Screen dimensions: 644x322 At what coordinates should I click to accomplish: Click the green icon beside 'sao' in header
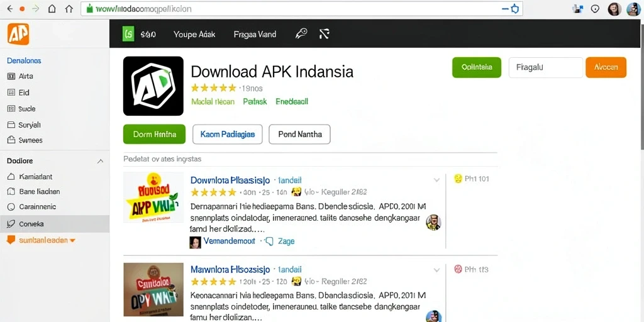coord(128,34)
